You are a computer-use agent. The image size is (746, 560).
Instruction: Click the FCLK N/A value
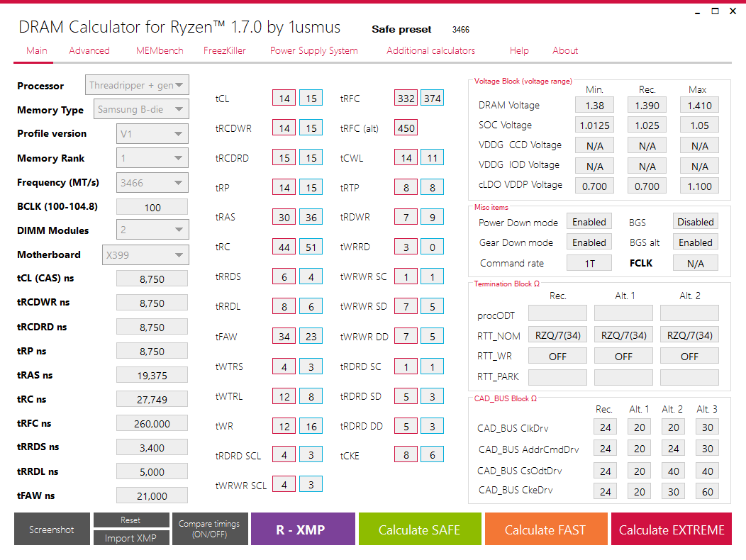[x=696, y=263]
